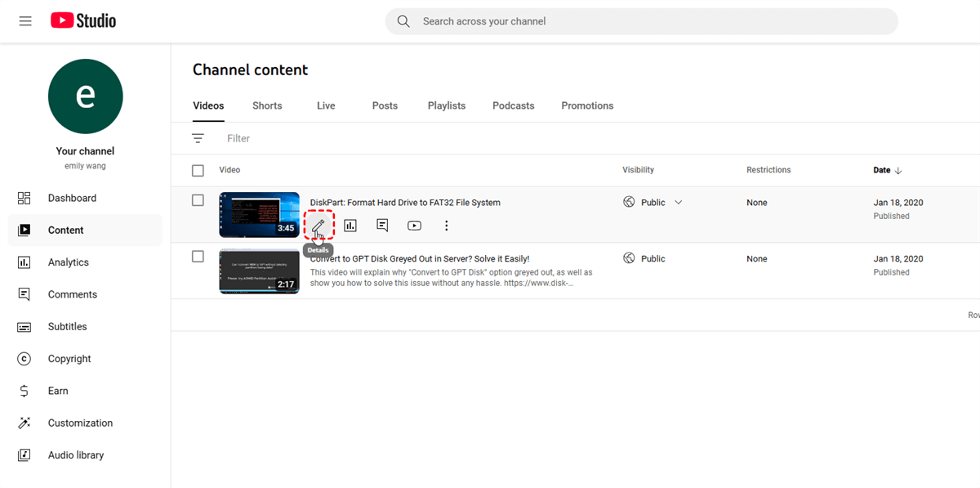
Task: Click the channel search field
Action: (641, 21)
